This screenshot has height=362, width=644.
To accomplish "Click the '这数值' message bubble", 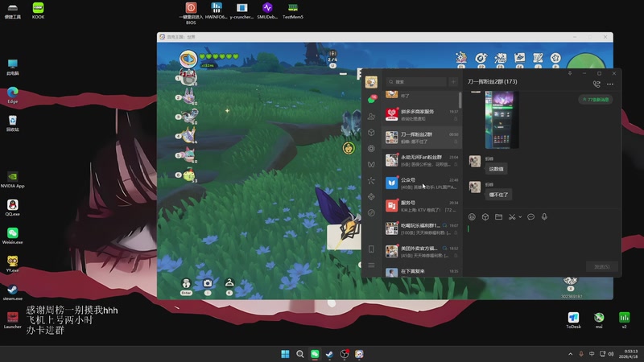I will point(496,169).
